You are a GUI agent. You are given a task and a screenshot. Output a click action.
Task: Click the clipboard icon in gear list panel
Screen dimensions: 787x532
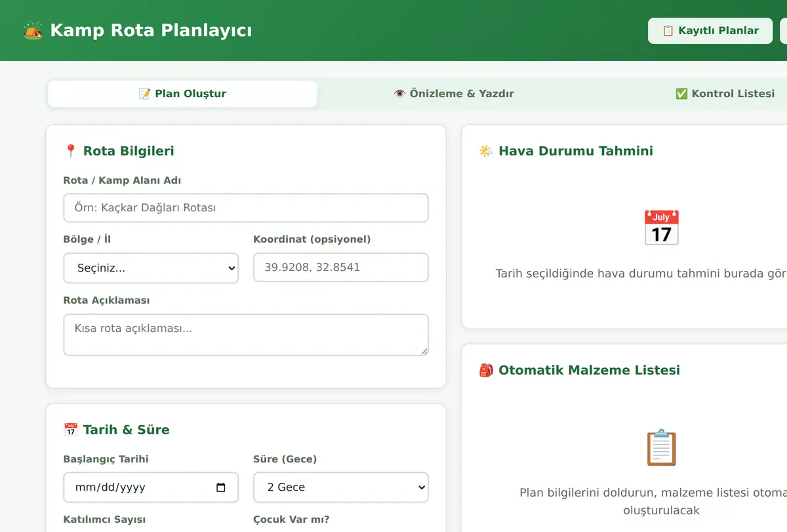661,447
